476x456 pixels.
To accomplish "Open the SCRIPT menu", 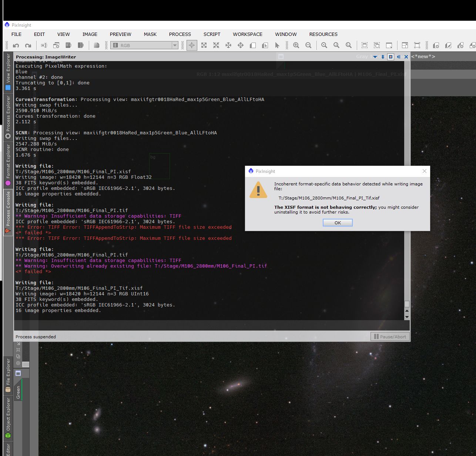I will (212, 34).
